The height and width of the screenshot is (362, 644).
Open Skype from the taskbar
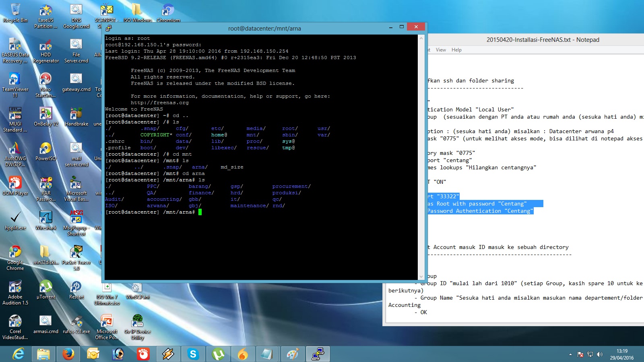(x=193, y=354)
